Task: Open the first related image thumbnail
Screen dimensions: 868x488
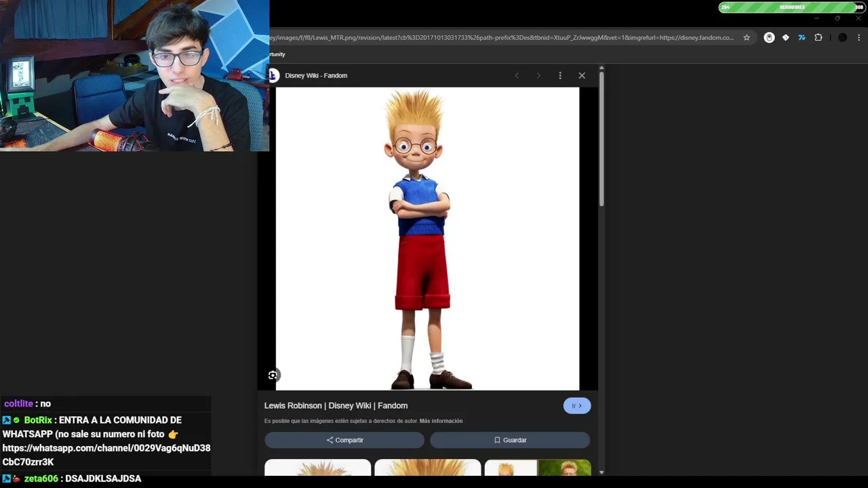Action: pyautogui.click(x=317, y=468)
